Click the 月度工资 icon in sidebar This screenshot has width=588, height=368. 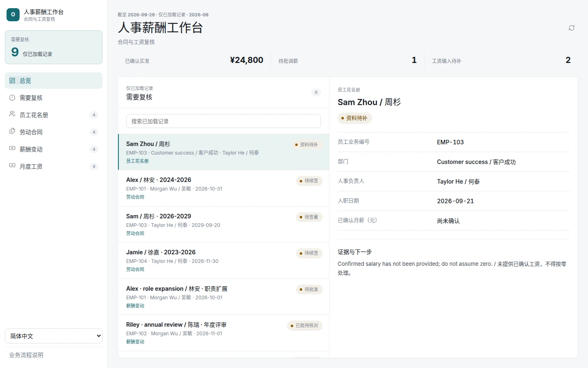12,166
